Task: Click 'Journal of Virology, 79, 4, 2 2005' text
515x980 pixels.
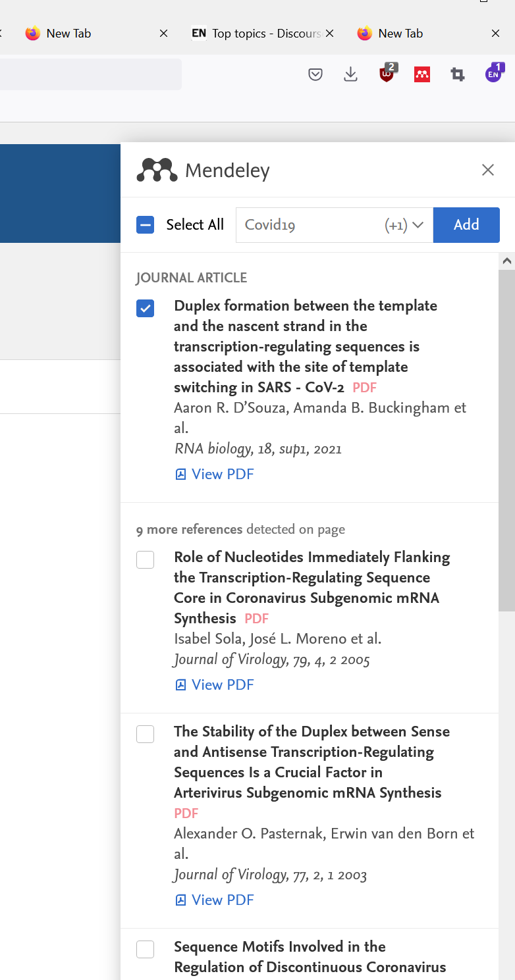Action: [272, 659]
